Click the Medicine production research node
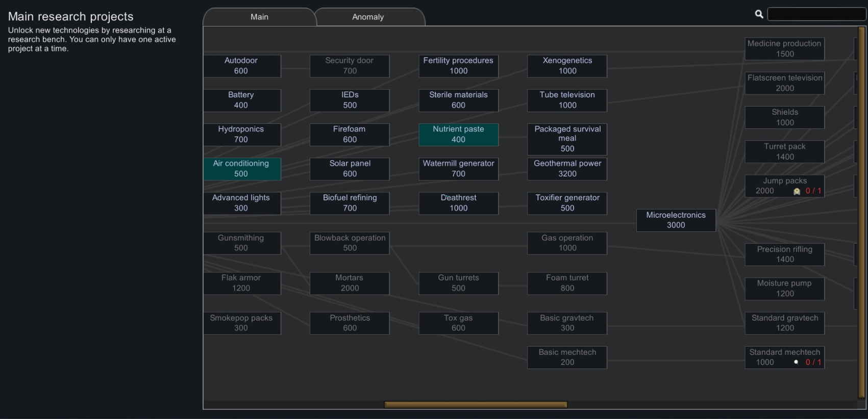 784,49
